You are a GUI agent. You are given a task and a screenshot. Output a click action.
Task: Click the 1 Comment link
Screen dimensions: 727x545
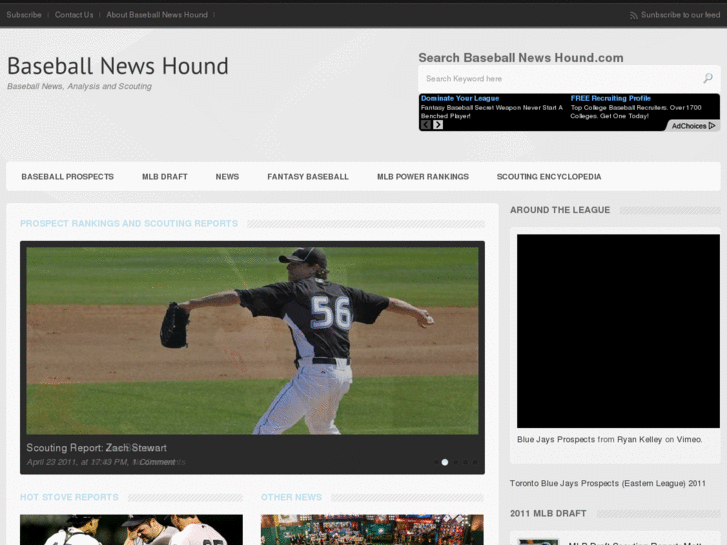(155, 462)
